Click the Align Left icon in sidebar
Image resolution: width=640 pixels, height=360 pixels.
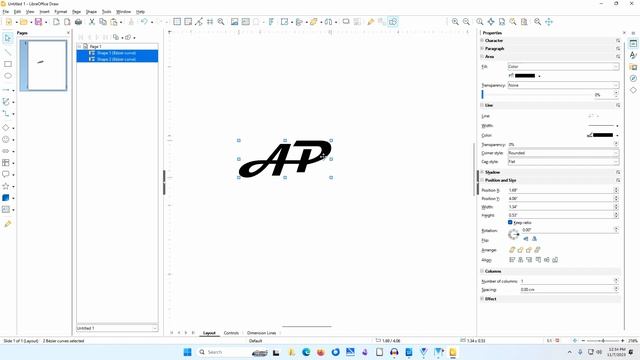click(x=512, y=260)
